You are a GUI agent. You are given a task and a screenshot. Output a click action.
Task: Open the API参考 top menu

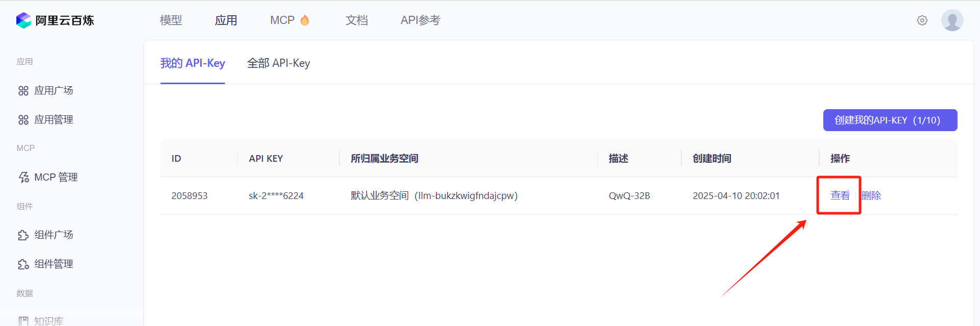tap(420, 20)
